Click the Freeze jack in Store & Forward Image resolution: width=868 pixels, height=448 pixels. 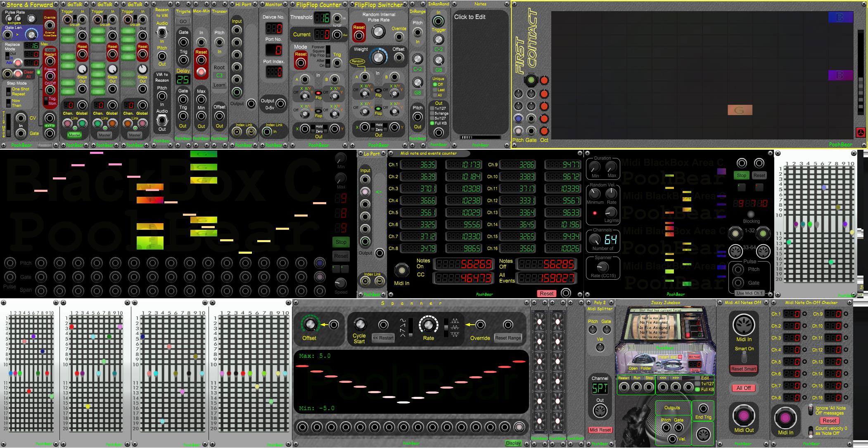tap(50, 76)
